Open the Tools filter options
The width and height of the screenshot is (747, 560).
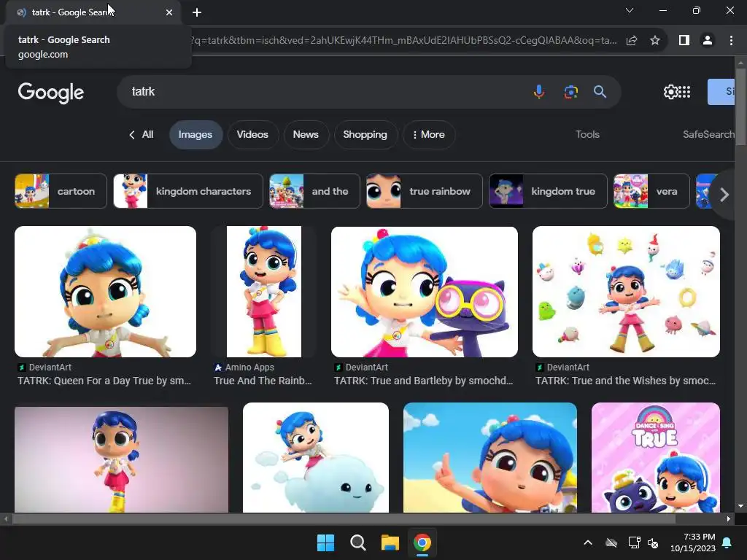587,134
